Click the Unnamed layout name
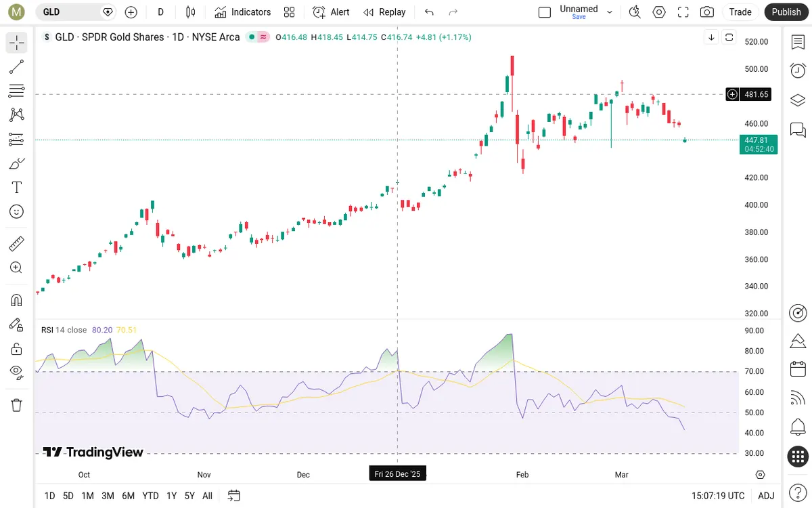 coord(579,9)
